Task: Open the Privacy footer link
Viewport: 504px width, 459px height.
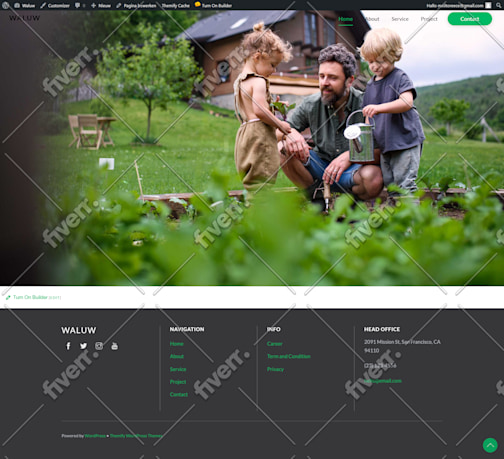Action: coord(275,369)
